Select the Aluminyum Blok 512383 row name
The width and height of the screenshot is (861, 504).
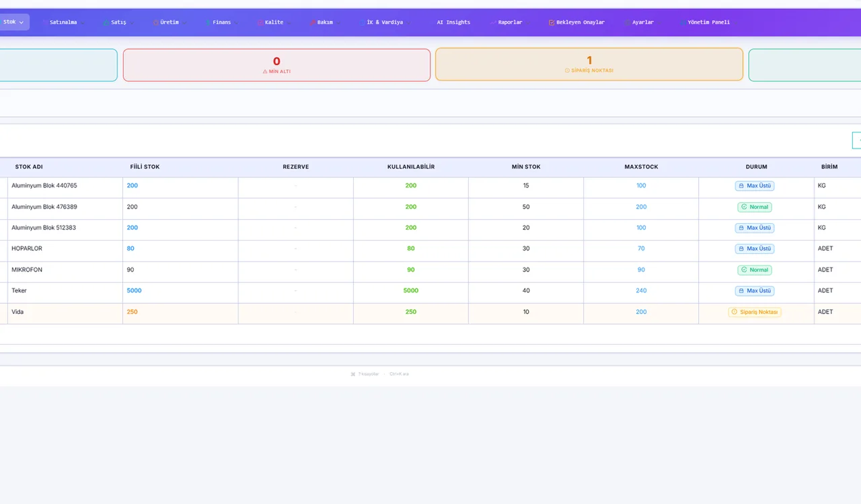point(44,228)
